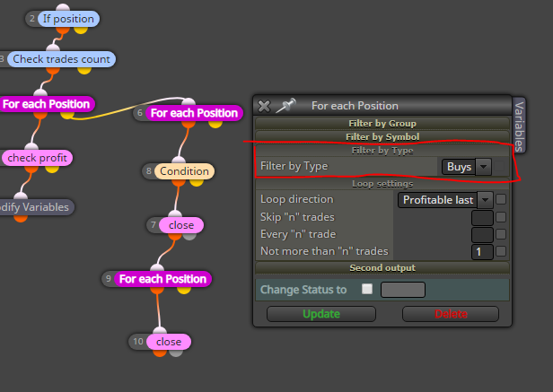This screenshot has width=553, height=392.
Task: Open the Loop direction Profitable last dropdown
Action: (x=445, y=200)
